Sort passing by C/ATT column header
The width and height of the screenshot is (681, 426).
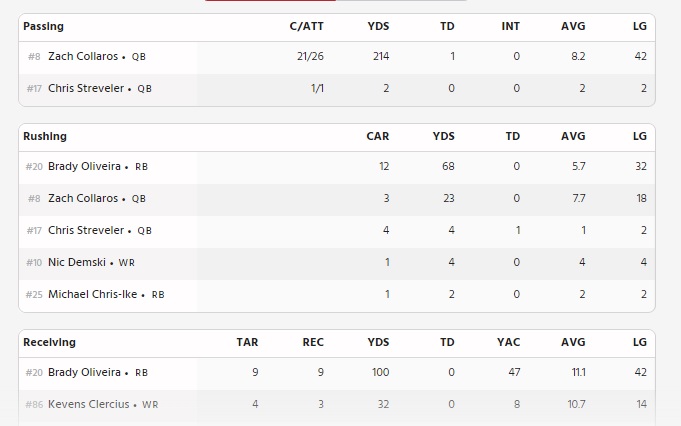tap(307, 26)
